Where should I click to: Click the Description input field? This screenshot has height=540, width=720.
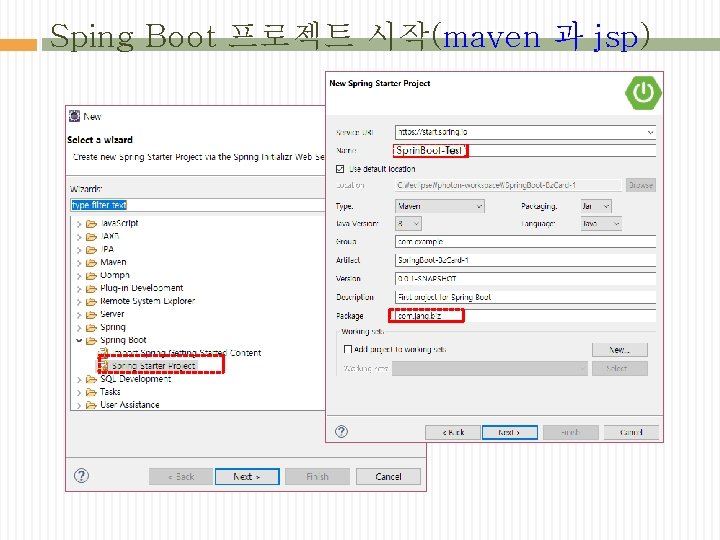click(525, 297)
